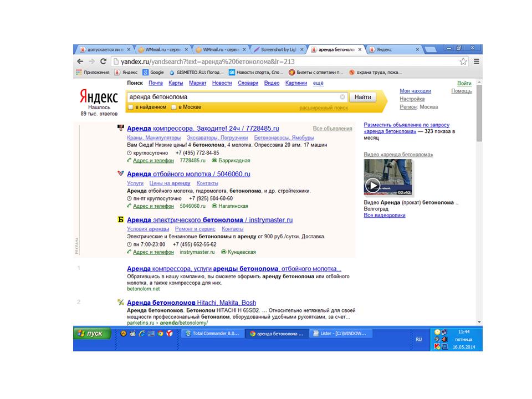Close the 'аренда бетонолома' tab
This screenshot has width=532, height=399.
360,49
